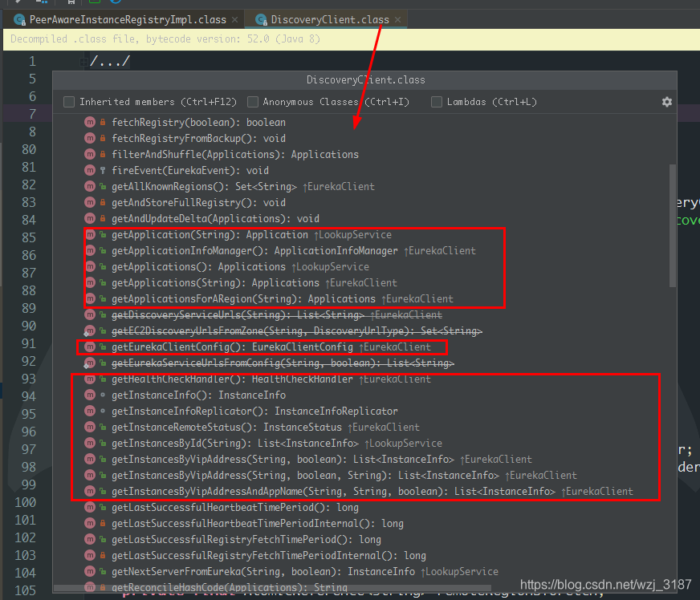Select getInstanceRemoteStatus() method

266,428
